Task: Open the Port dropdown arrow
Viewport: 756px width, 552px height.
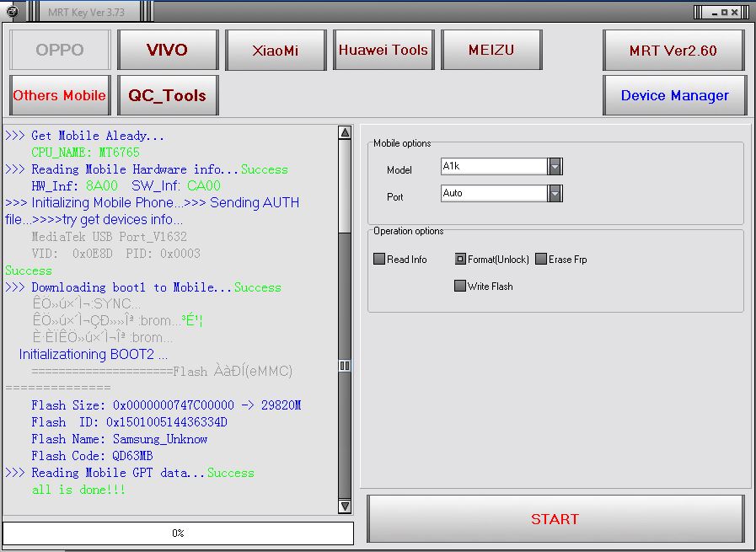Action: [555, 193]
